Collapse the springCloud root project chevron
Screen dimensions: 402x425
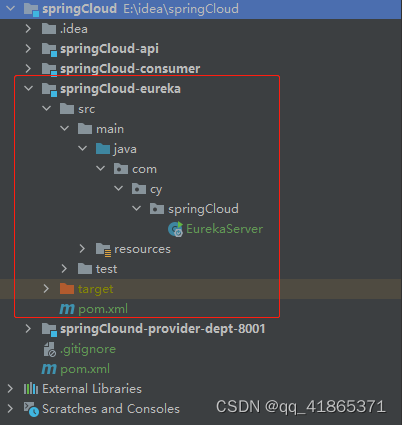(x=11, y=8)
